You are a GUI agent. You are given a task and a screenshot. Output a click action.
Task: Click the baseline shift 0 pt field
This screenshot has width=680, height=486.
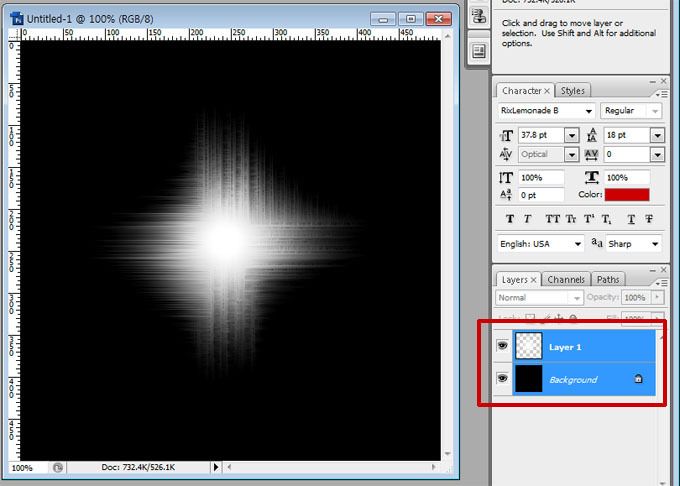541,195
